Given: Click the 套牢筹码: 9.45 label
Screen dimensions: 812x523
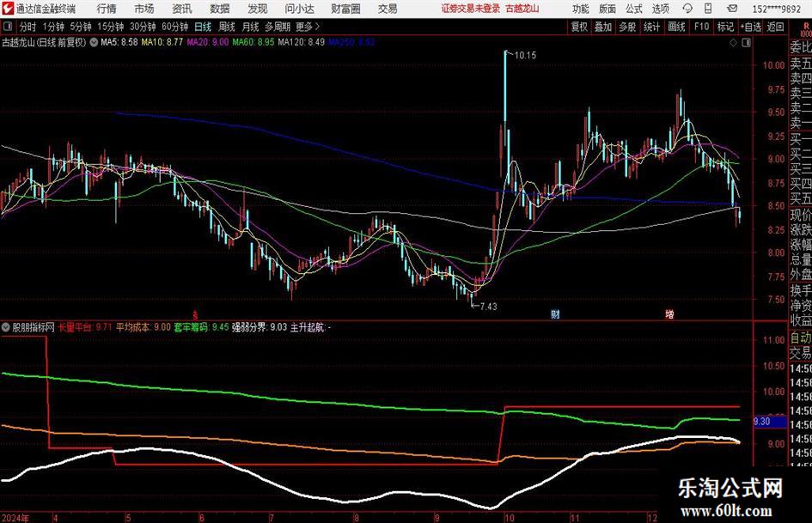Looking at the screenshot, I should [x=201, y=327].
